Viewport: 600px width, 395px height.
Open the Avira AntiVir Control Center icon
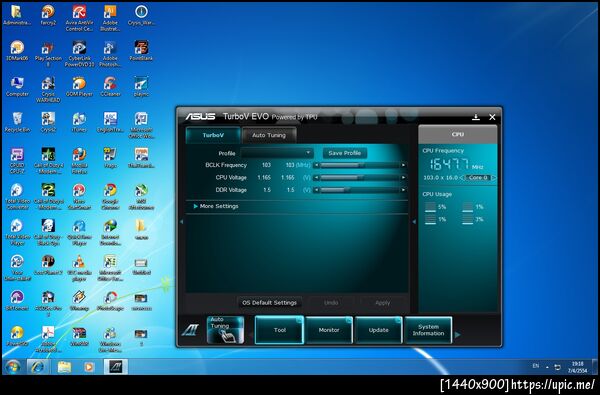79,18
